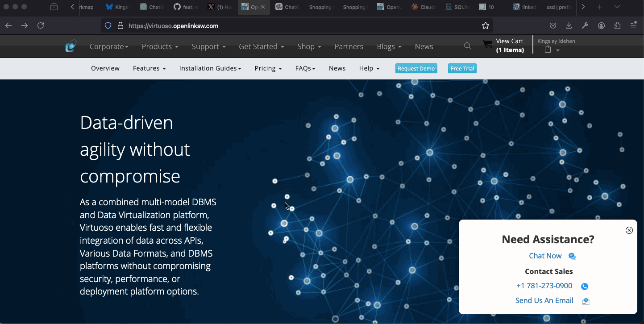Viewport: 644px width, 324px height.
Task: Click the clipboard icon under Kingsley Idehen
Action: (548, 50)
